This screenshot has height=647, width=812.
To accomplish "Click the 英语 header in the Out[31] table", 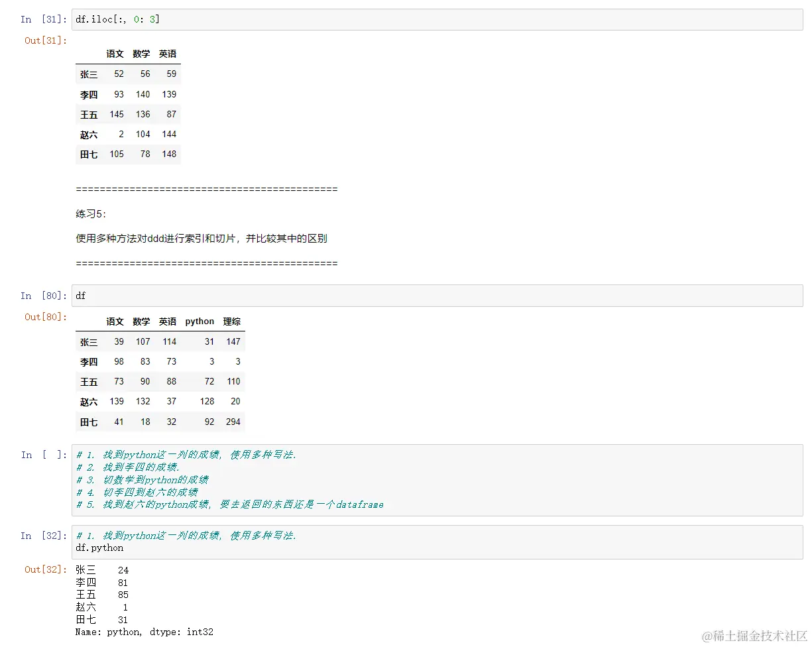I will [x=168, y=54].
